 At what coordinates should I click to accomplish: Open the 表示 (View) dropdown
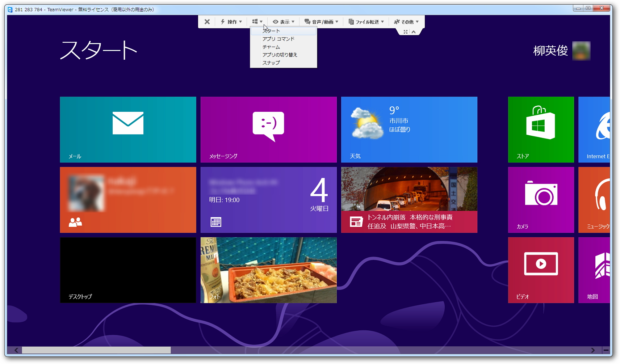click(284, 21)
